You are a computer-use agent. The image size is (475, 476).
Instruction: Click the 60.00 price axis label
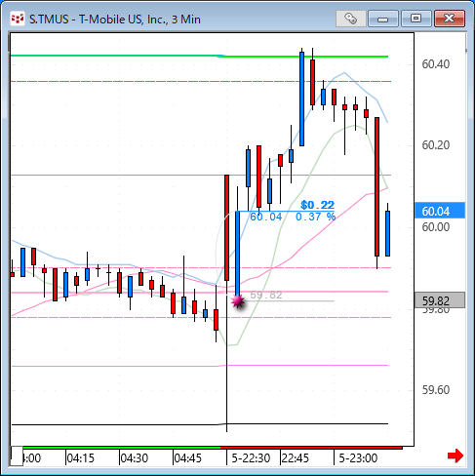(x=436, y=227)
